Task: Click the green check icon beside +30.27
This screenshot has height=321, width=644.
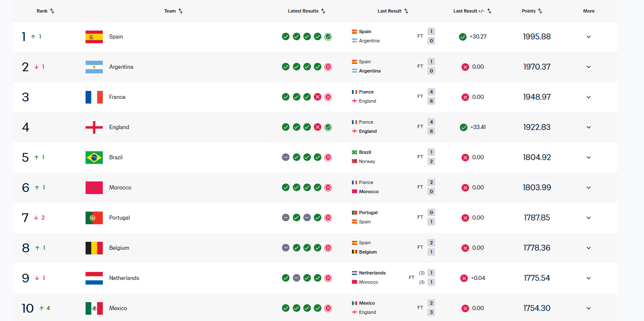Action: (463, 37)
